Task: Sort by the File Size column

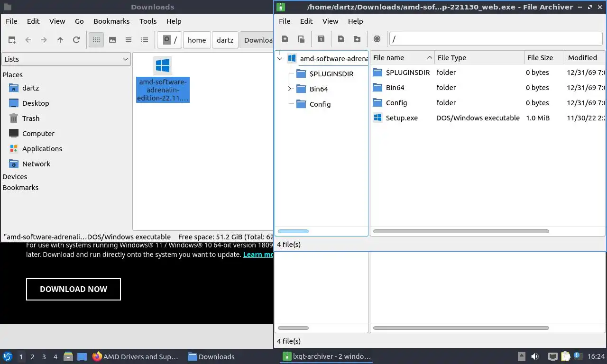Action: click(544, 58)
